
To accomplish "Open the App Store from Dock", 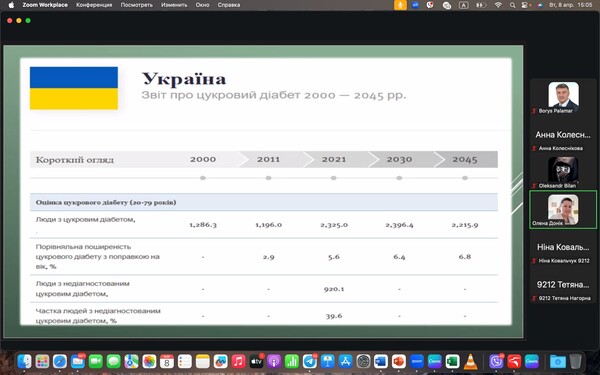I will point(345,361).
